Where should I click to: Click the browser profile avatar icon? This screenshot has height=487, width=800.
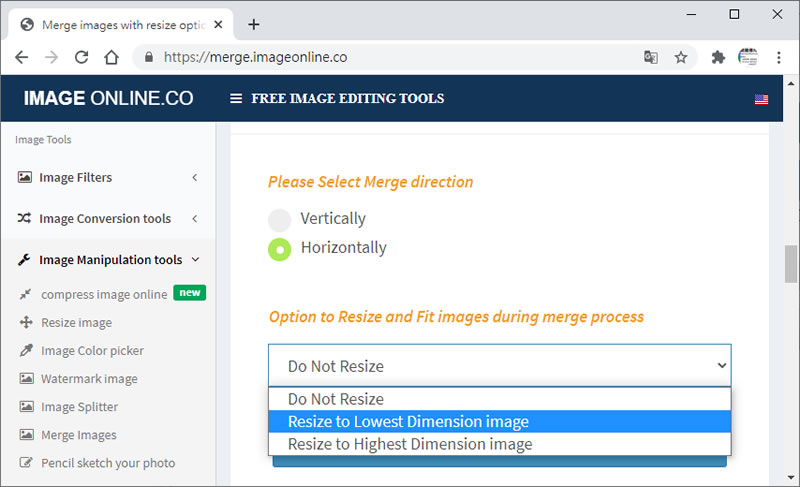[748, 57]
